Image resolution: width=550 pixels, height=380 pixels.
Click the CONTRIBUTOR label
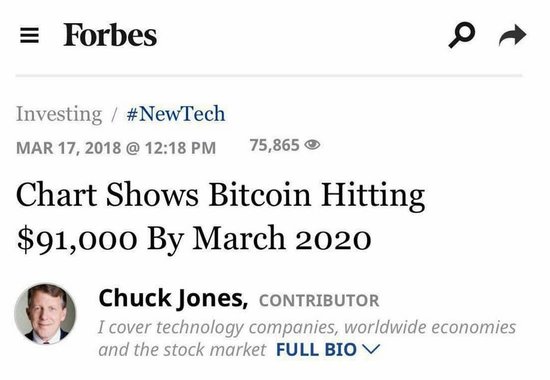[x=319, y=301]
